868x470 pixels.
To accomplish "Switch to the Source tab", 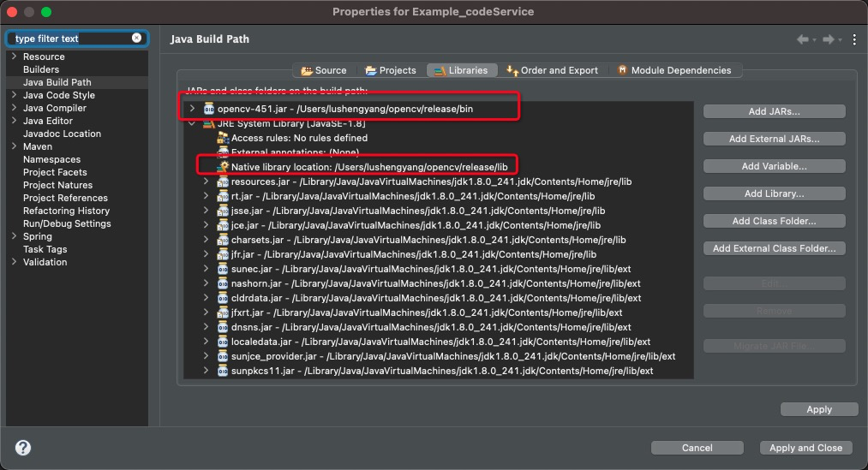I will click(x=324, y=70).
